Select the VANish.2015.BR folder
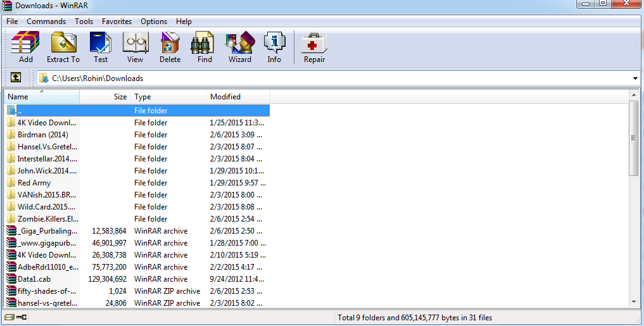 coord(47,194)
